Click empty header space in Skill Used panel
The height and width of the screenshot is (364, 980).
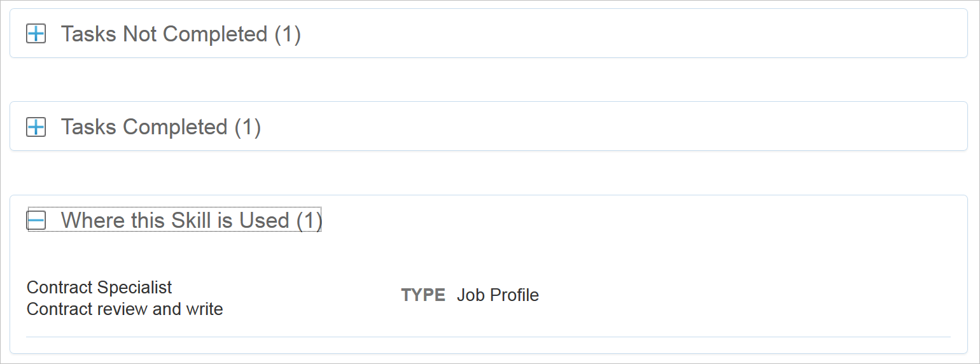(x=636, y=221)
